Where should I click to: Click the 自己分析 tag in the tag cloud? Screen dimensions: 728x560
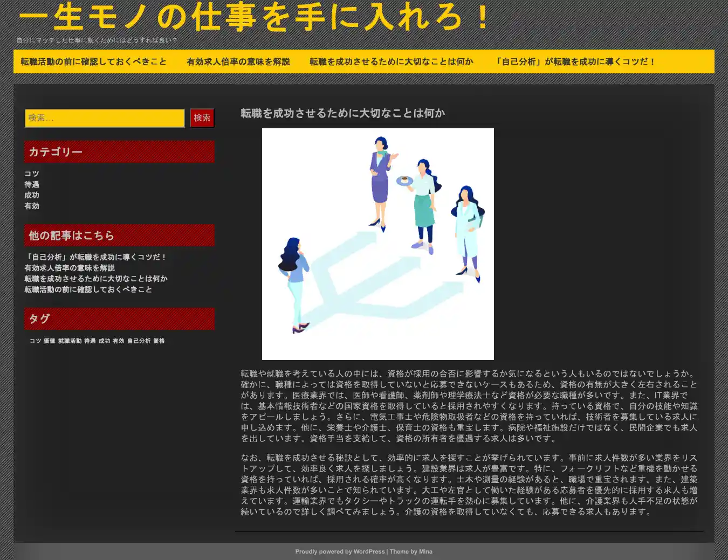point(139,341)
